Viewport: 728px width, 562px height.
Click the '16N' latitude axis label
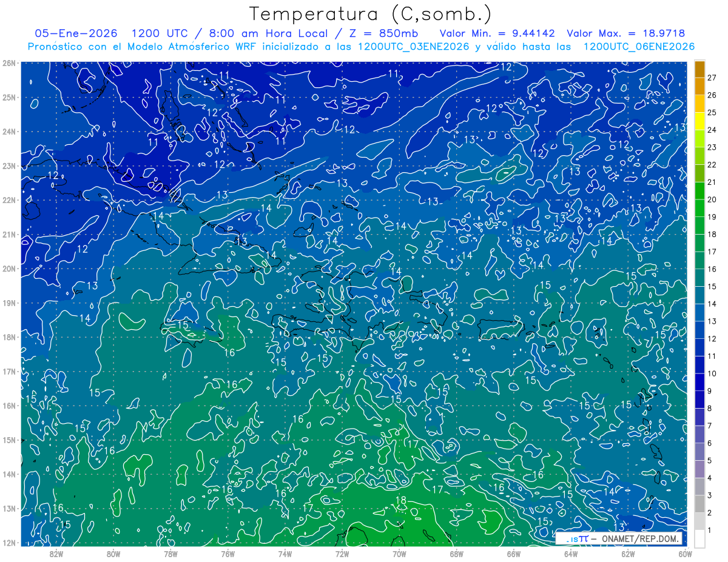click(x=9, y=406)
